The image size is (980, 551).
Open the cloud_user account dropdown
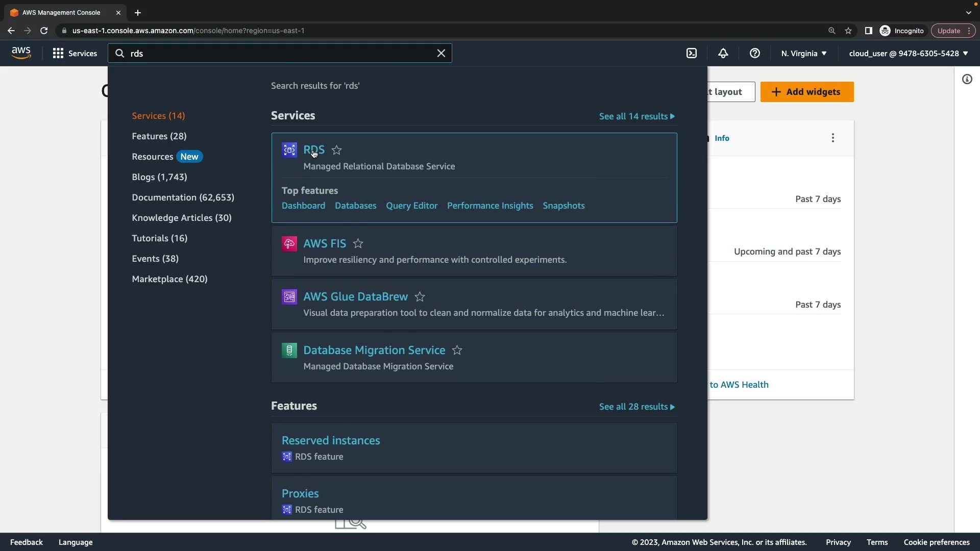(908, 53)
